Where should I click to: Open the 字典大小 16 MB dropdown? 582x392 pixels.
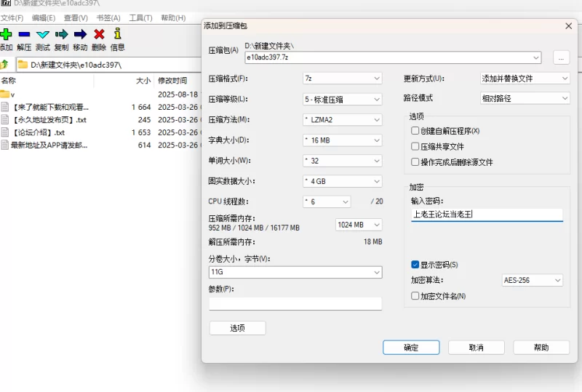342,140
